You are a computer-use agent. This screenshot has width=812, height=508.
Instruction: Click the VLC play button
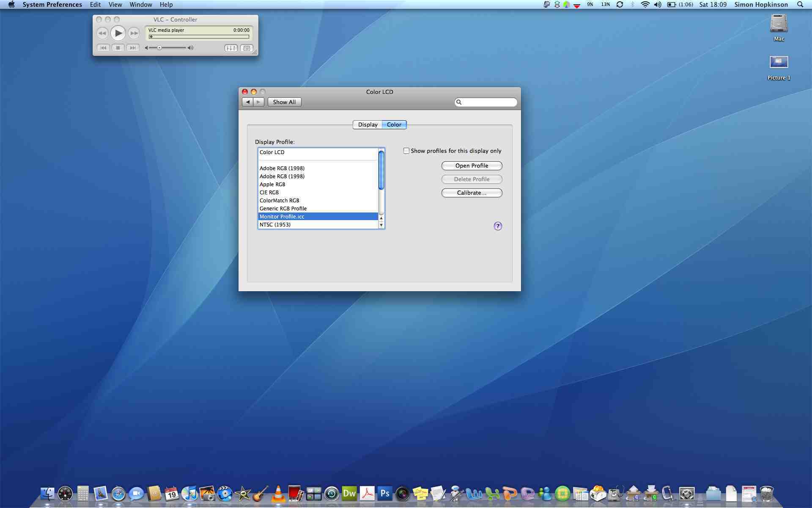click(x=118, y=33)
